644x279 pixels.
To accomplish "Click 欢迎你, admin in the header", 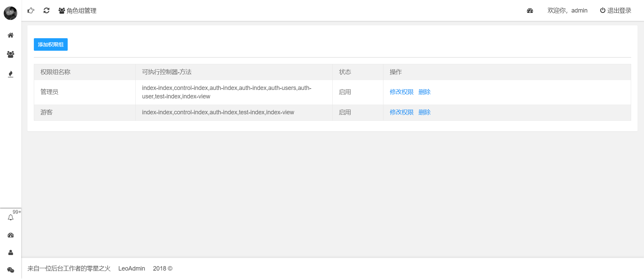I will click(567, 10).
